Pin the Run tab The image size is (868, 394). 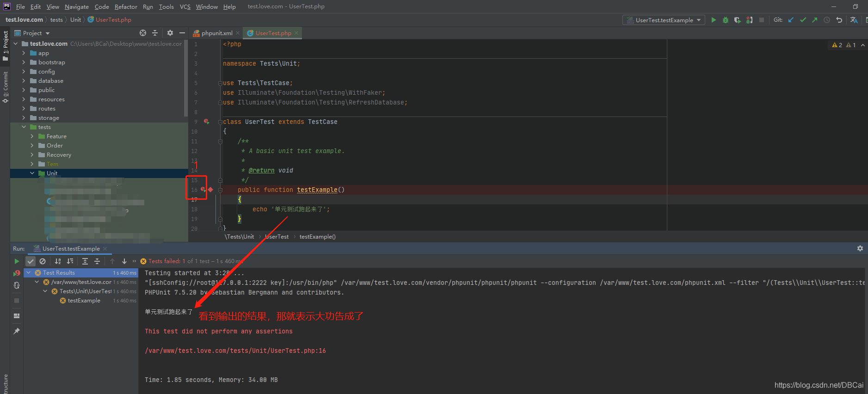[17, 331]
